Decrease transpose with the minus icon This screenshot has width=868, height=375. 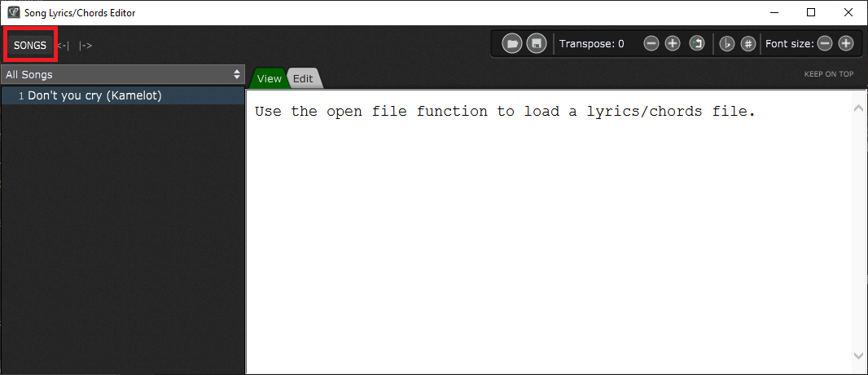(x=651, y=44)
